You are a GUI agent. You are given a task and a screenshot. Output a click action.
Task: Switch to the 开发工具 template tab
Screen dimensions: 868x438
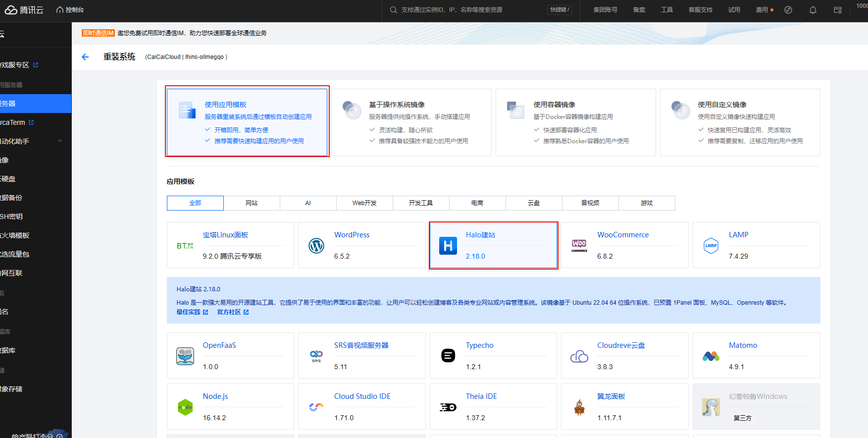click(x=421, y=203)
